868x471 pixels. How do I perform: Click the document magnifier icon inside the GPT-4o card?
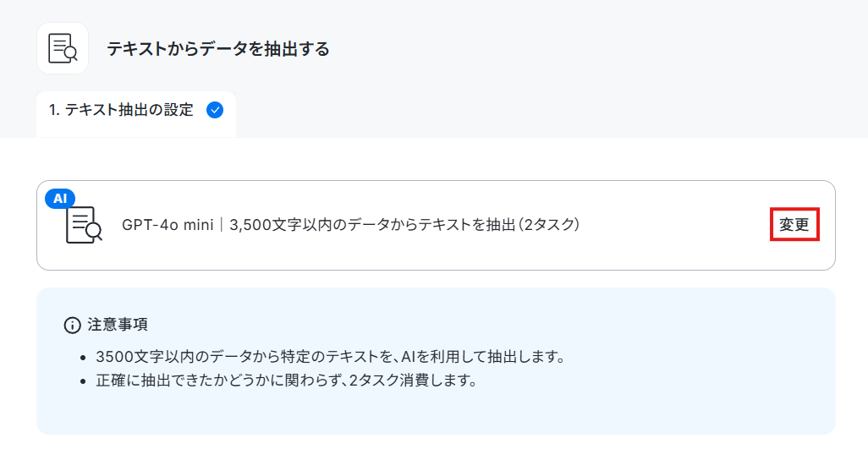click(x=84, y=225)
